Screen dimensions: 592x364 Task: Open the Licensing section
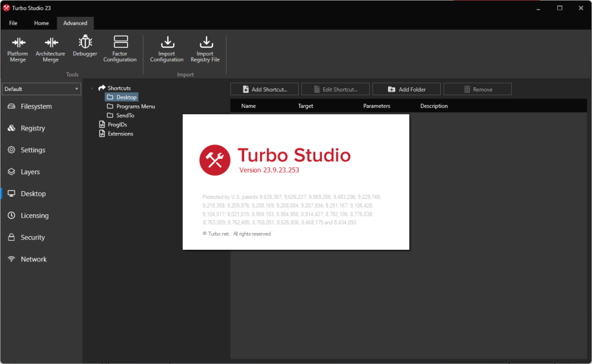(x=41, y=216)
